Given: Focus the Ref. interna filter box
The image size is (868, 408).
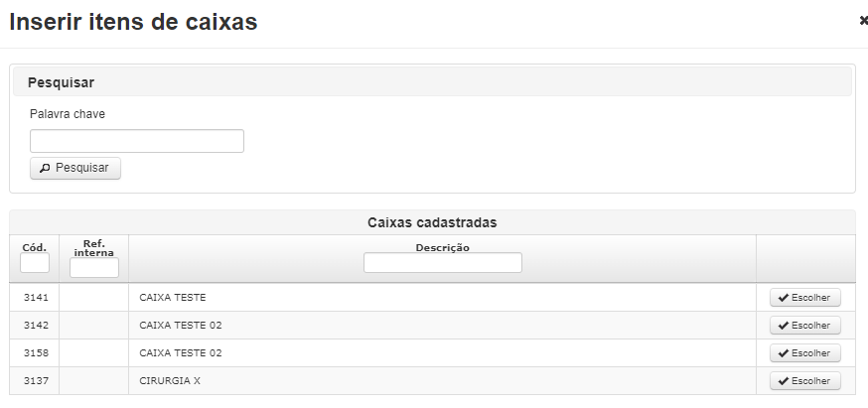Looking at the screenshot, I should pos(94,267).
